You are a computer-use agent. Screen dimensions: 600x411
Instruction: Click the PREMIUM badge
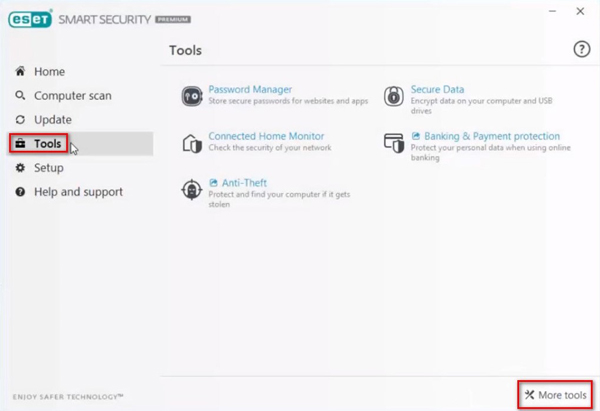pyautogui.click(x=173, y=20)
